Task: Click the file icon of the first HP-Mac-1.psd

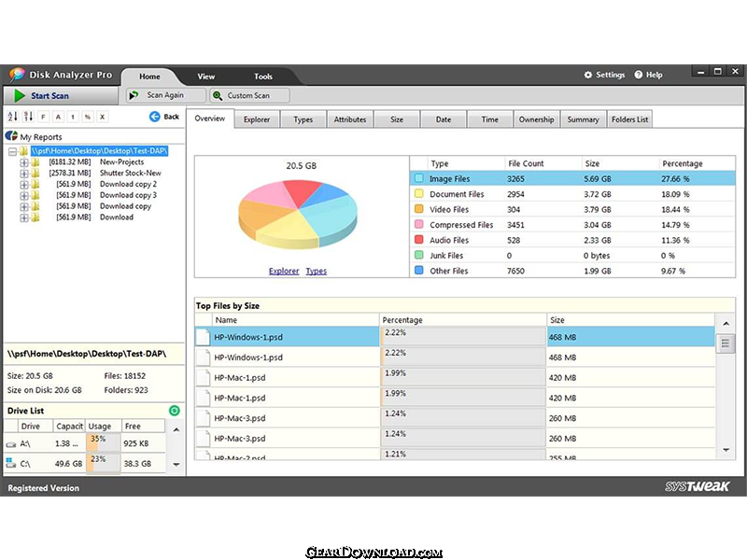Action: point(203,378)
